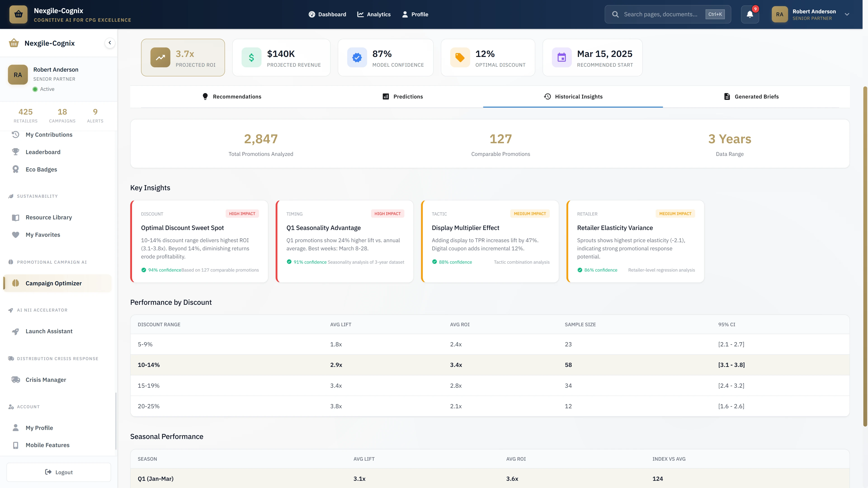The image size is (868, 488).
Task: Select the Launch Assistant rocket icon
Action: coord(16,331)
